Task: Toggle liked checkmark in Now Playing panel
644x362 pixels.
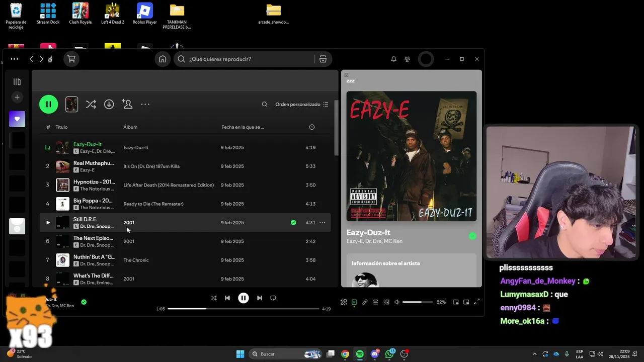Action: (x=472, y=236)
